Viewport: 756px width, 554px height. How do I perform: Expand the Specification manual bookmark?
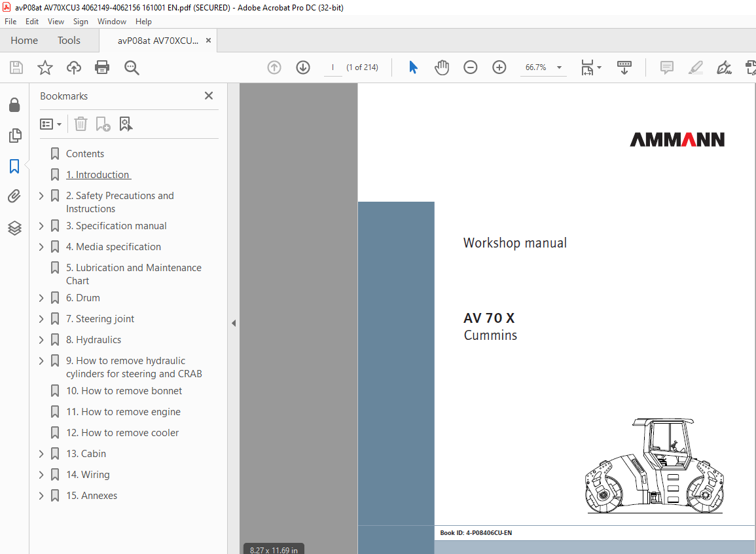(x=41, y=226)
